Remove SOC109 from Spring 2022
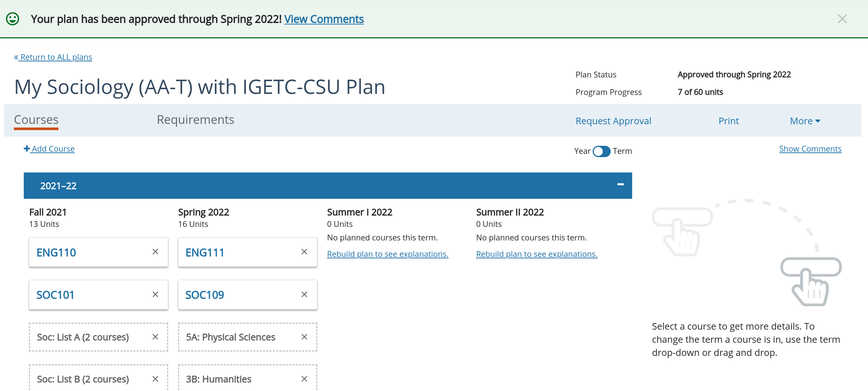 pos(304,294)
